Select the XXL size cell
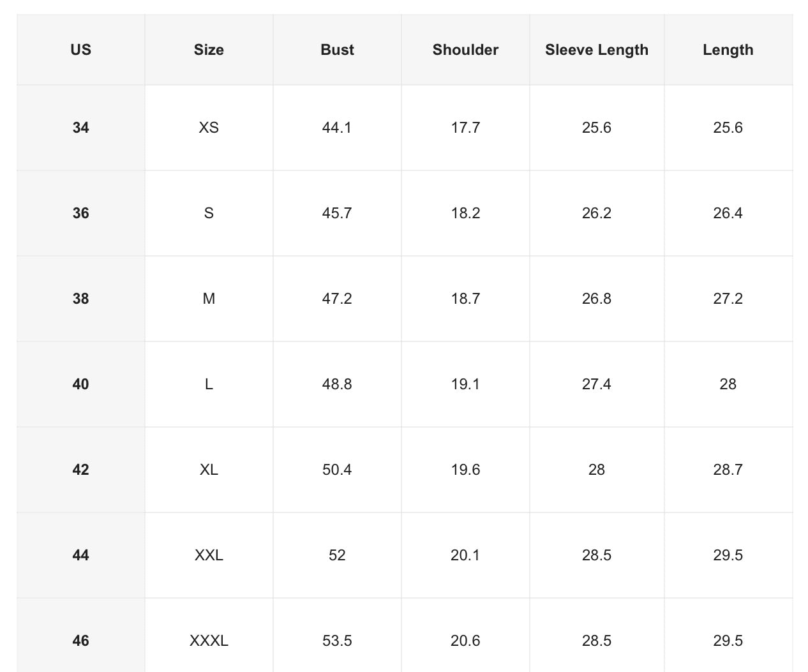Screen dimensions: 808x672 pos(209,555)
